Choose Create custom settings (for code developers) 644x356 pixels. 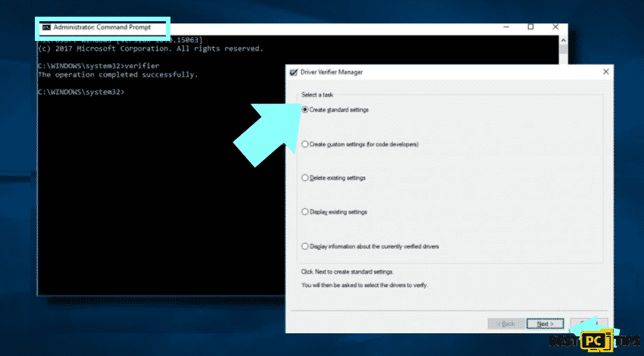pyautogui.click(x=360, y=144)
